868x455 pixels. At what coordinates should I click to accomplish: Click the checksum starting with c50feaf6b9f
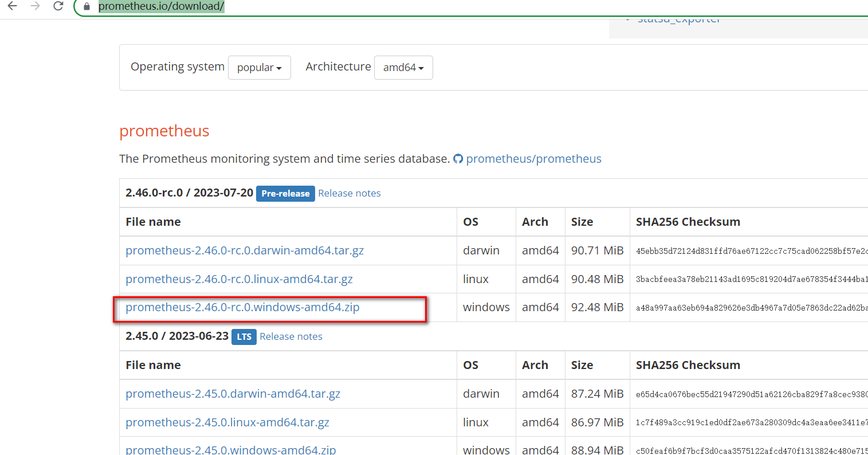point(752,450)
